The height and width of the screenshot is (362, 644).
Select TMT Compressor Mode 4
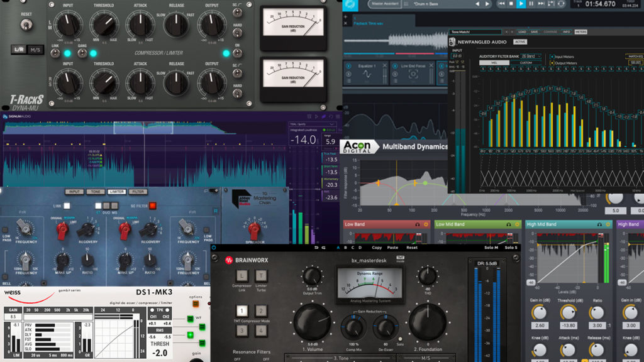[x=261, y=331]
